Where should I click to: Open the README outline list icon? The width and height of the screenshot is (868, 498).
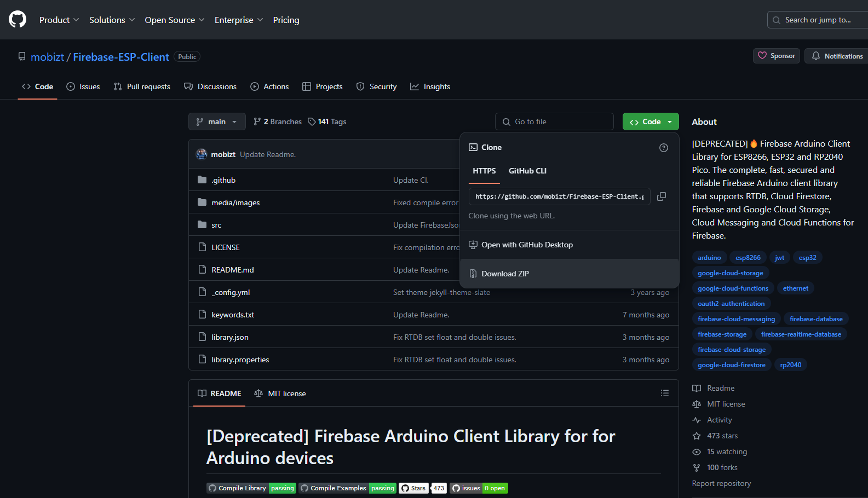(665, 393)
